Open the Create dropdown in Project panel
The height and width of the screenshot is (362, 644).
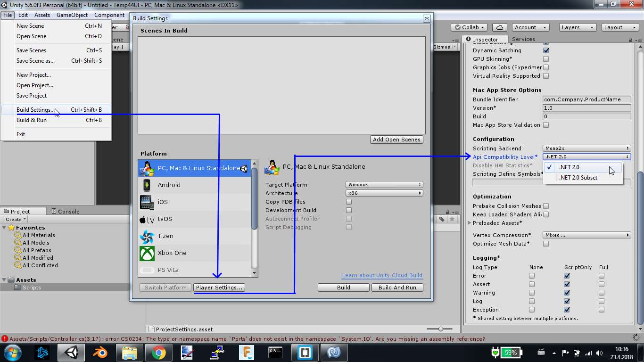click(x=16, y=219)
